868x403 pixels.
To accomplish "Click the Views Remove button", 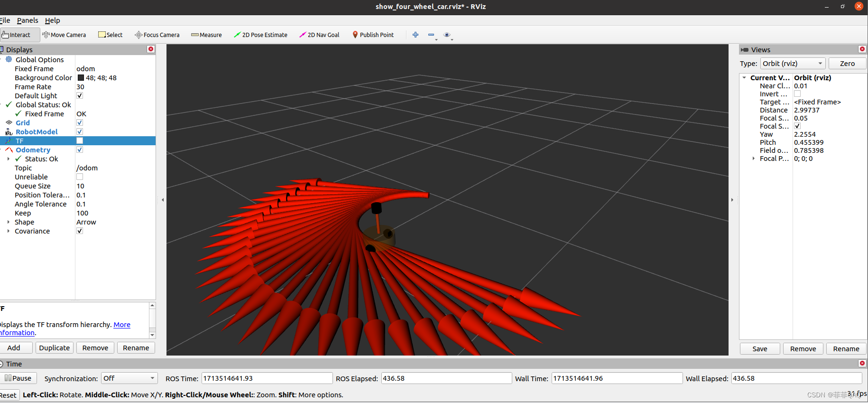I will click(x=803, y=349).
